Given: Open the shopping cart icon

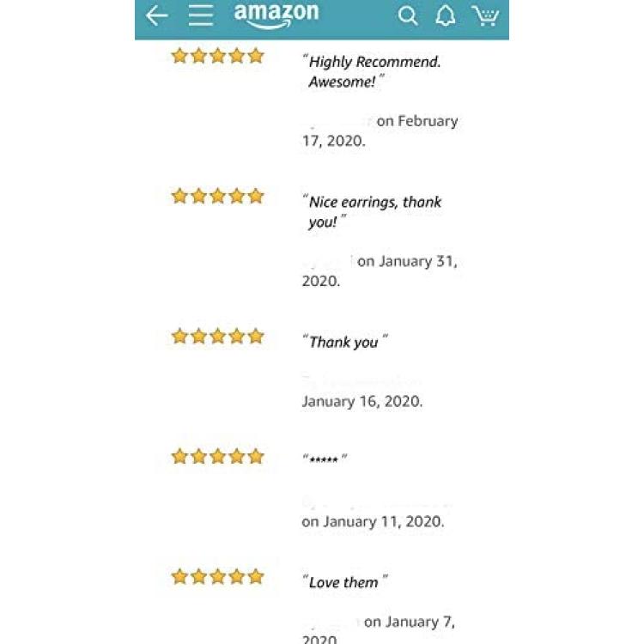Looking at the screenshot, I should 485,16.
